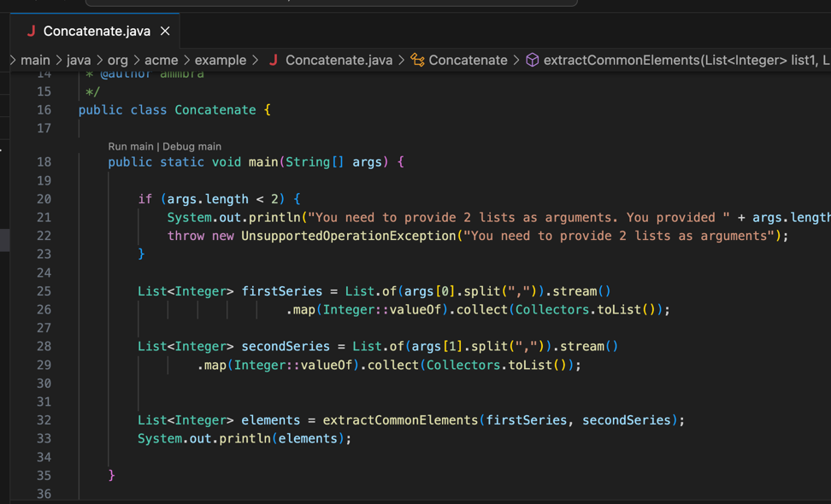Click the extractCommonElements call on line 32
Screen dimensions: 831x504
[x=400, y=420]
